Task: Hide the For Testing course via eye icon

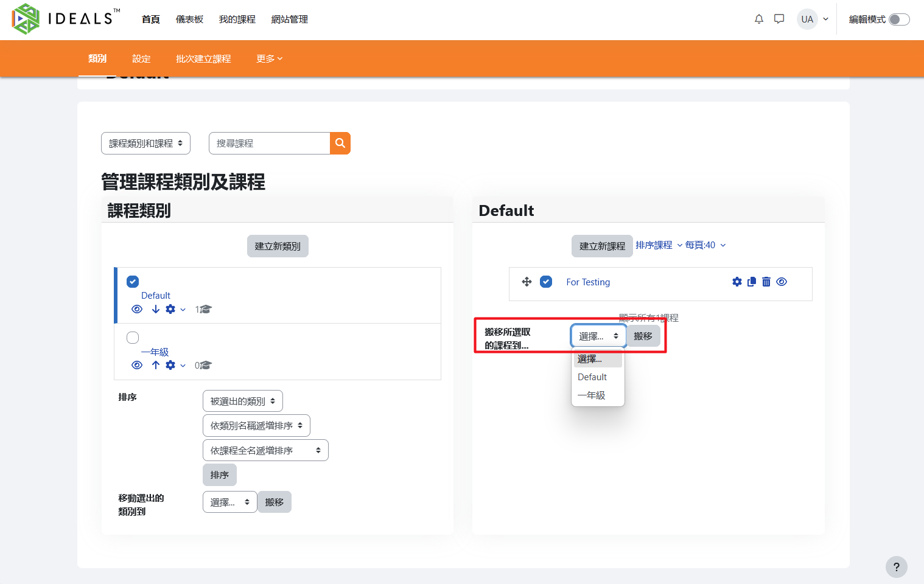Action: click(x=782, y=282)
